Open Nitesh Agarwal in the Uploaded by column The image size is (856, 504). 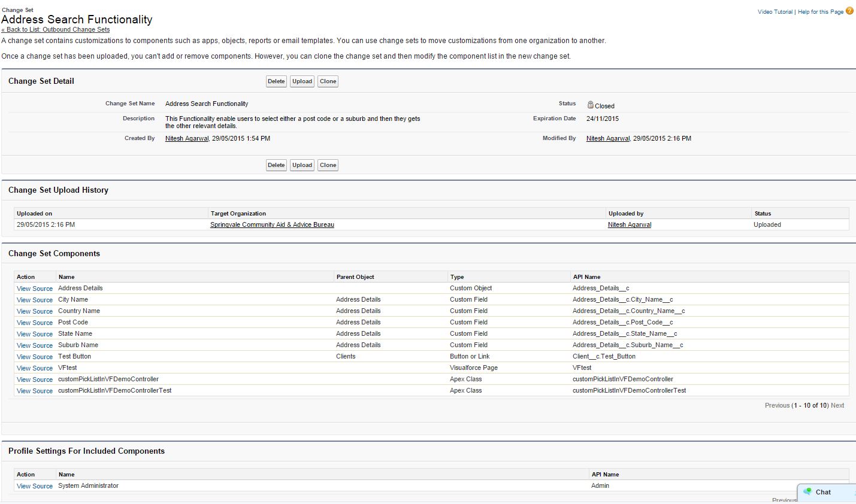pyautogui.click(x=630, y=225)
